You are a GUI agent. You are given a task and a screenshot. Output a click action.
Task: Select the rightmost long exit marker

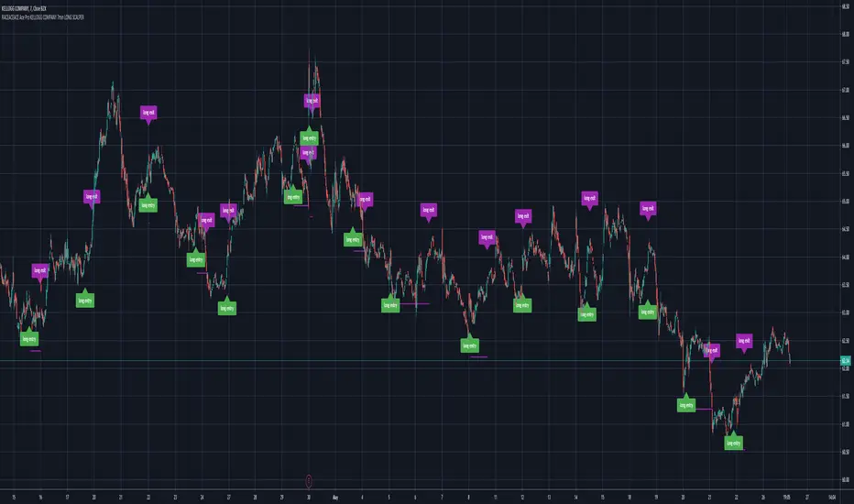click(x=744, y=342)
